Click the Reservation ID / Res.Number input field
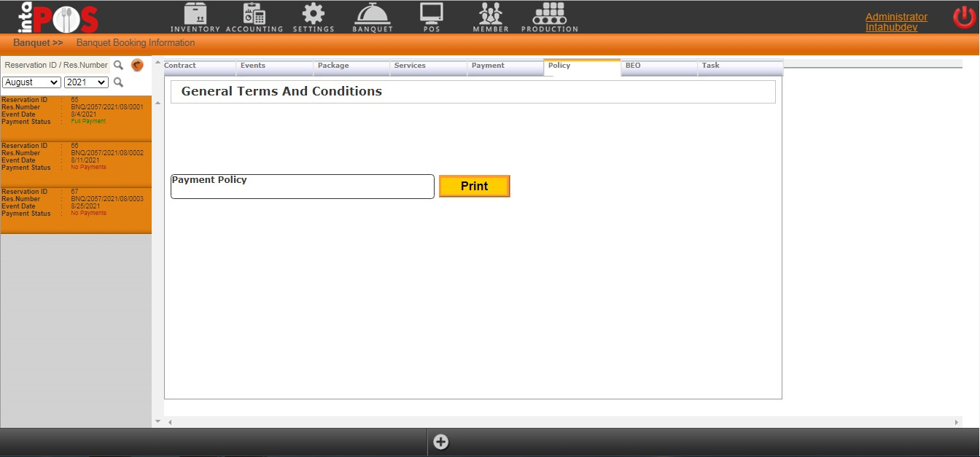 tap(55, 65)
